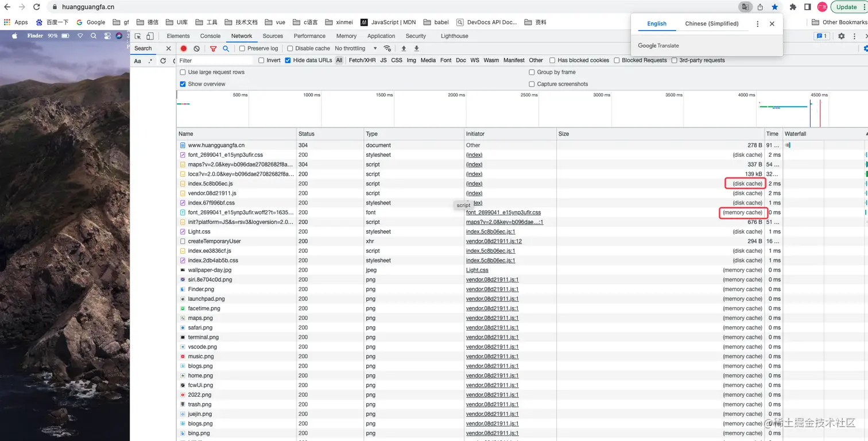Viewport: 868px width, 441px height.
Task: Click the Apple logo on the webpage
Action: [15, 36]
